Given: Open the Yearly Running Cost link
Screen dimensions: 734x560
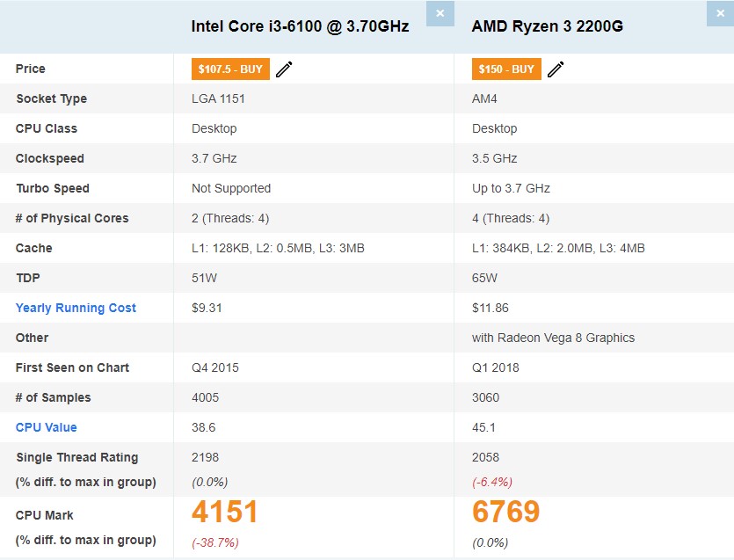Looking at the screenshot, I should [76, 308].
